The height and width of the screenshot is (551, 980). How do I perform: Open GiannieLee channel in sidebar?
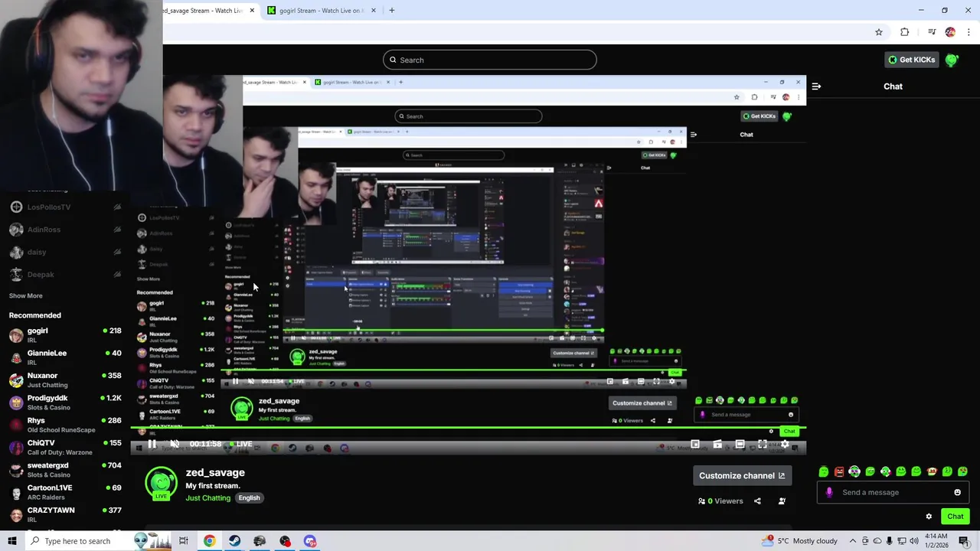pos(64,357)
